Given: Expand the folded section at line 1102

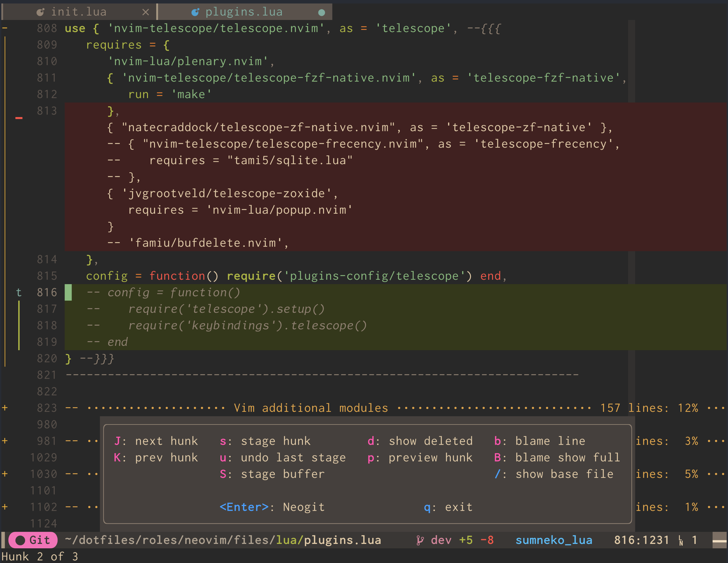Looking at the screenshot, I should (5, 507).
